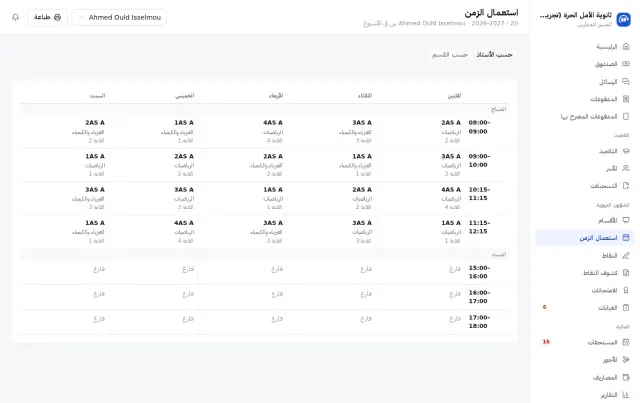Open the الأقسام classes sidebar icon
The width and height of the screenshot is (640, 403).
click(626, 220)
